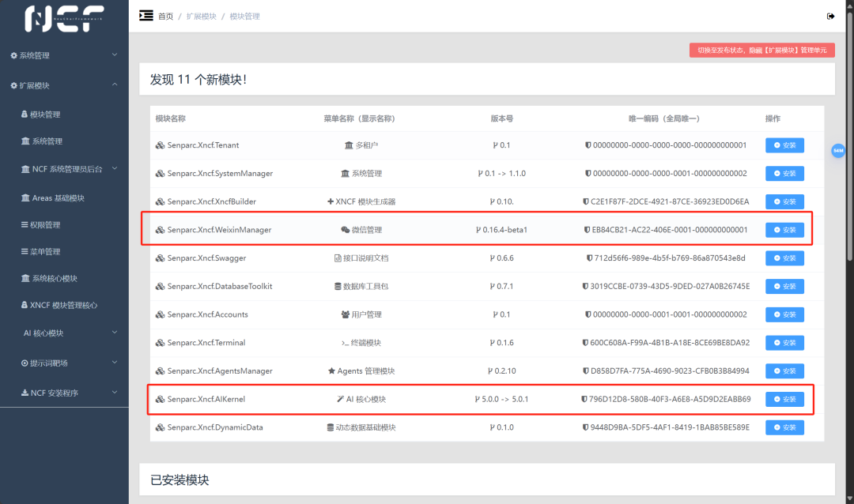
Task: Click the module icon beside Senparc.Xncf.Swagger
Action: pyautogui.click(x=160, y=258)
